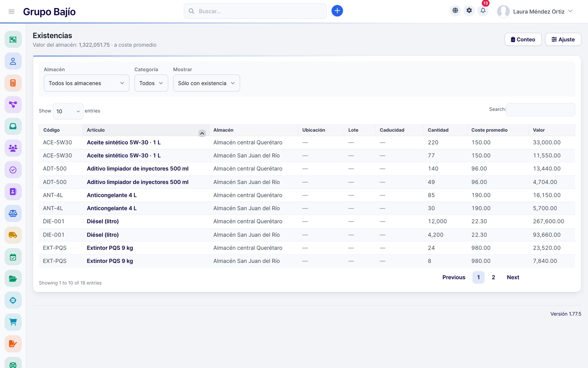Image resolution: width=588 pixels, height=368 pixels.
Task: Expand the Almacén dropdown
Action: click(86, 83)
